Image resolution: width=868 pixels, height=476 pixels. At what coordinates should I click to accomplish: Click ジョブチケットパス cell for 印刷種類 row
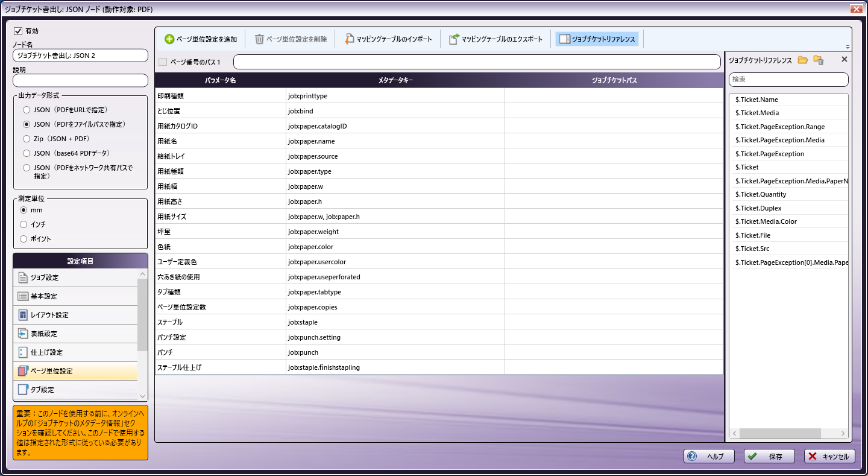(x=614, y=96)
